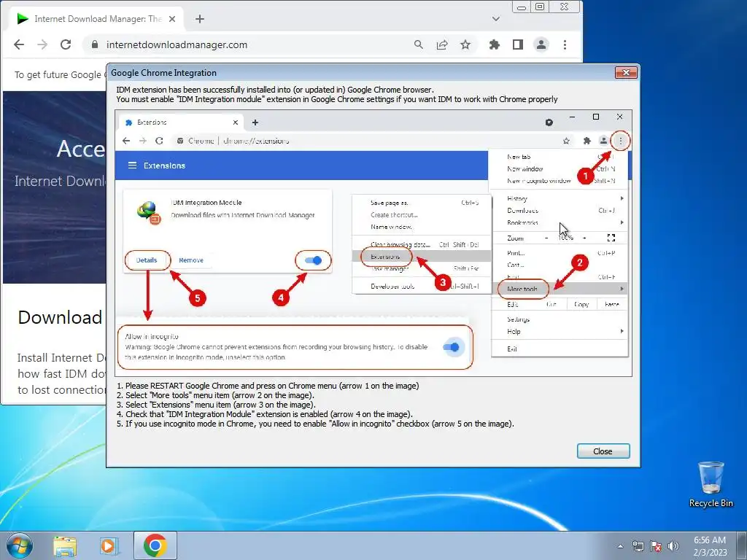Click Remove in the instruction image
This screenshot has height=560, width=747.
pyautogui.click(x=191, y=260)
